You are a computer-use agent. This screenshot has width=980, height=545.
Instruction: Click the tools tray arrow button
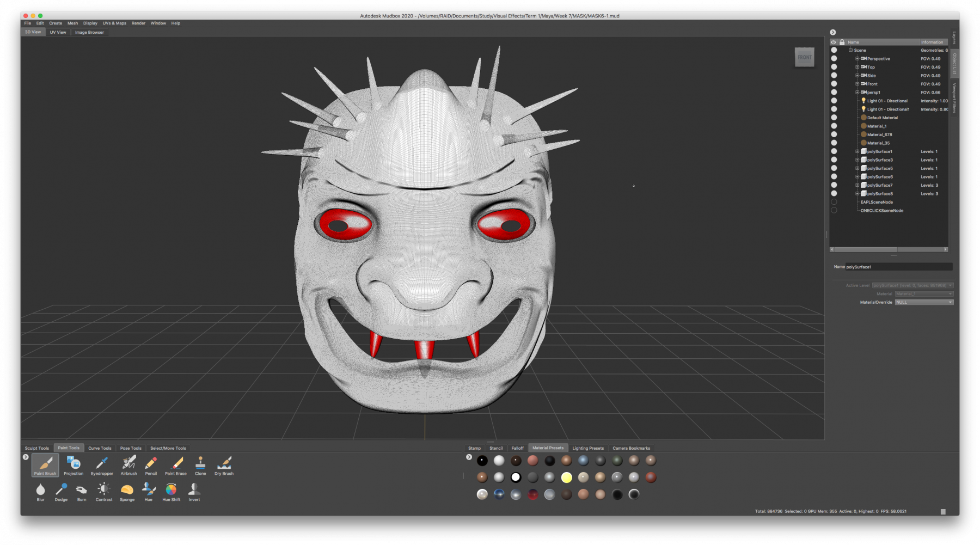click(26, 457)
